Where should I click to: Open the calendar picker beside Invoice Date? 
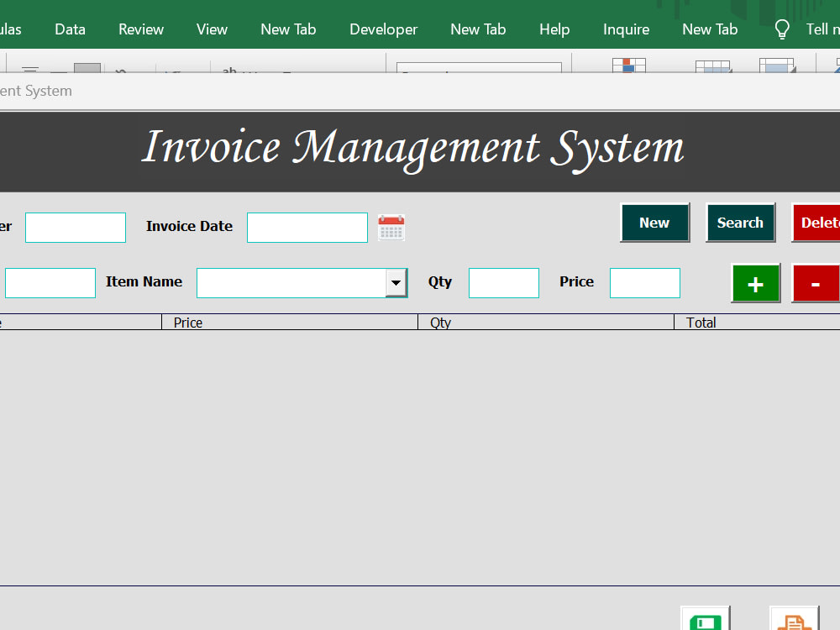pos(391,228)
